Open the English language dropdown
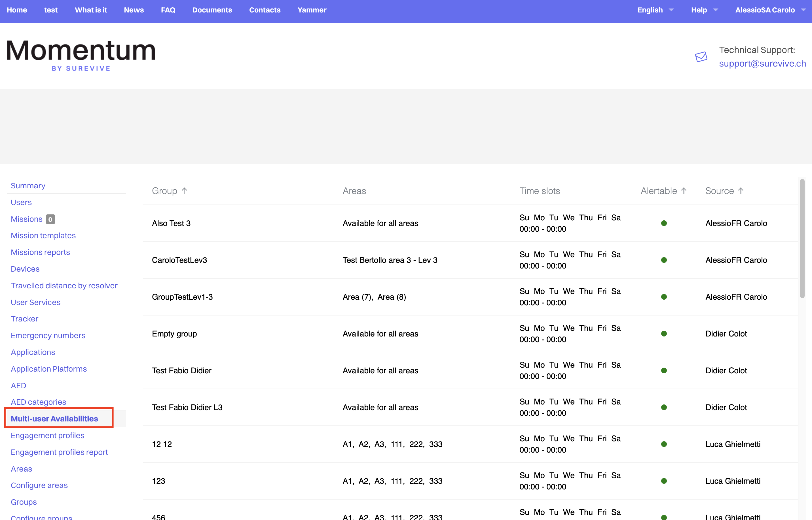Viewport: 812px width, 520px height. pos(655,10)
